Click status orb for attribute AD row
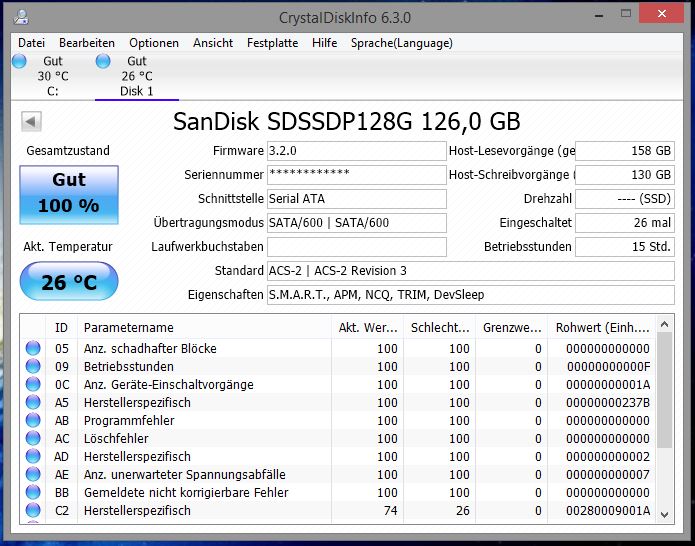This screenshot has width=695, height=546. (x=33, y=456)
